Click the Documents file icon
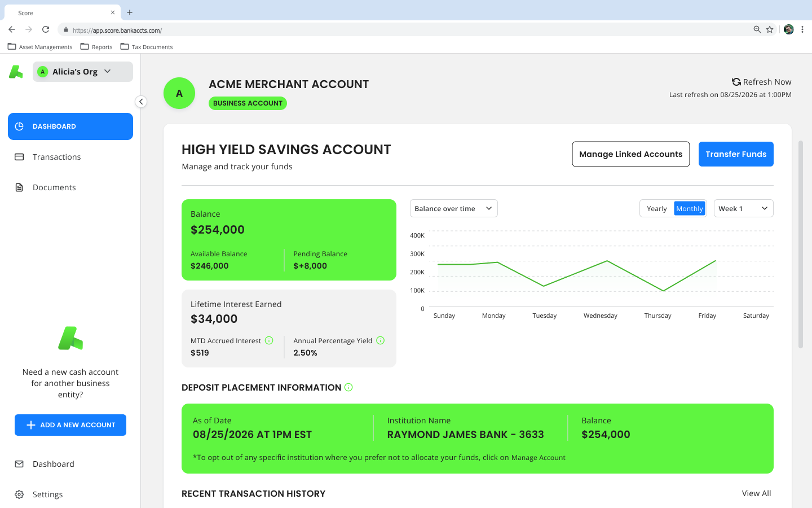This screenshot has height=508, width=812. click(x=19, y=187)
